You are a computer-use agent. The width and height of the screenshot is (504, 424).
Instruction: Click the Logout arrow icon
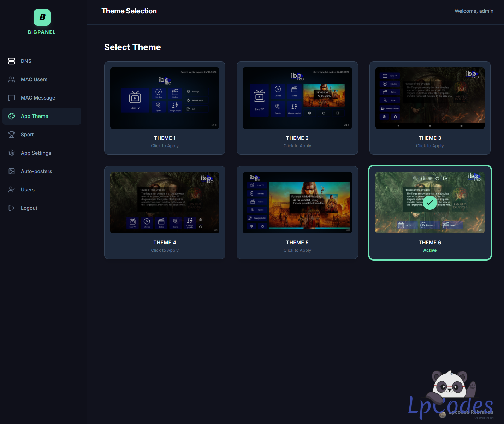pos(12,208)
